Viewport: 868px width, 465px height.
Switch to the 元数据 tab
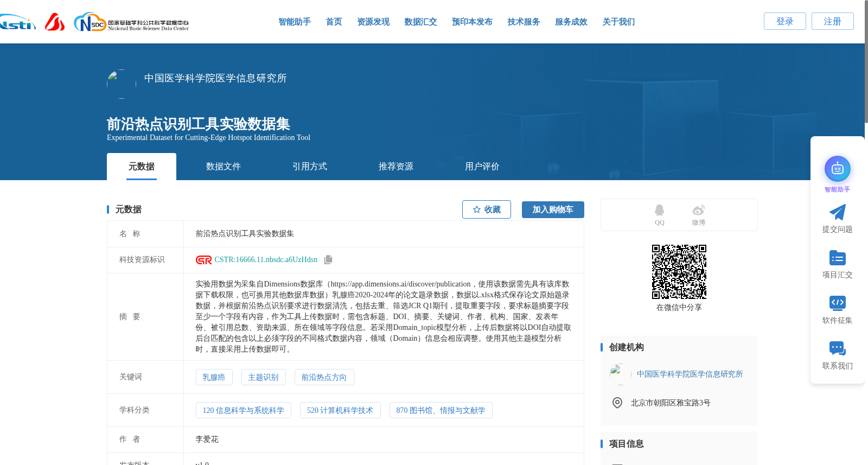point(142,167)
